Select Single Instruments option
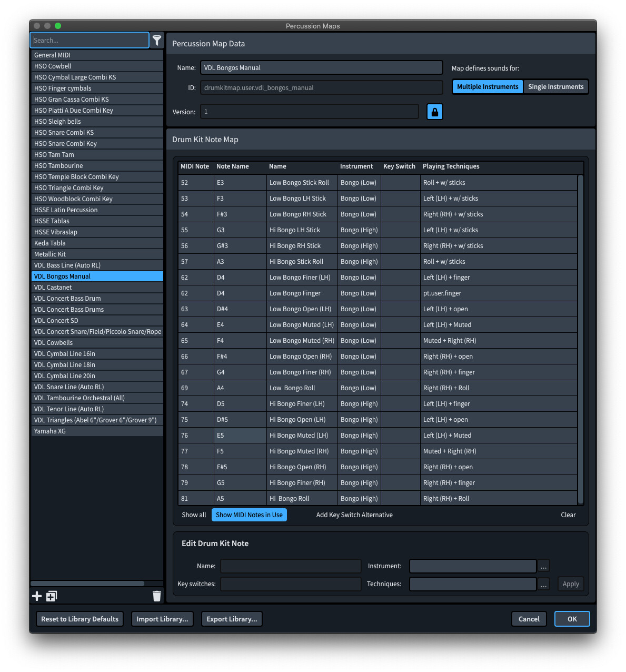This screenshot has height=672, width=626. pyautogui.click(x=555, y=87)
